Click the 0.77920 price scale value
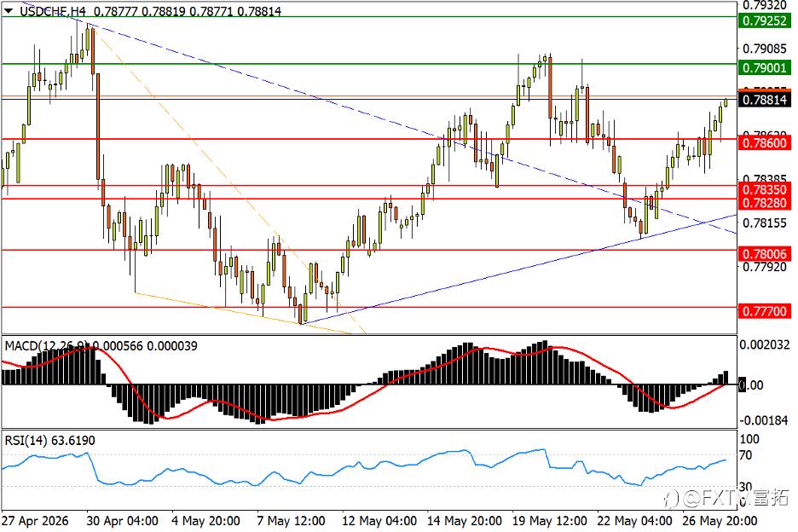798x532 pixels. tap(765, 267)
